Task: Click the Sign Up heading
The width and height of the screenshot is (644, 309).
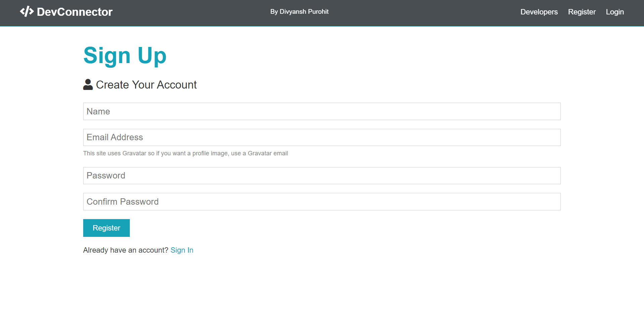Action: pos(125,56)
